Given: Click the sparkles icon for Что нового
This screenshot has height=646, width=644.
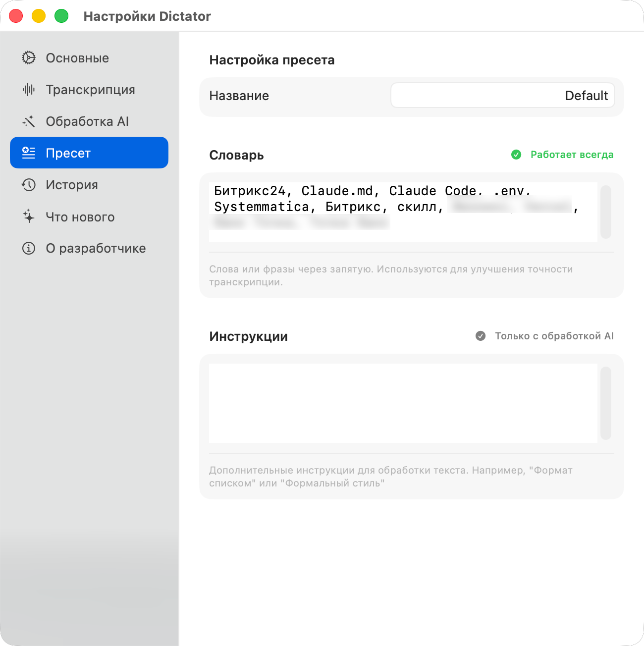Looking at the screenshot, I should 29,216.
